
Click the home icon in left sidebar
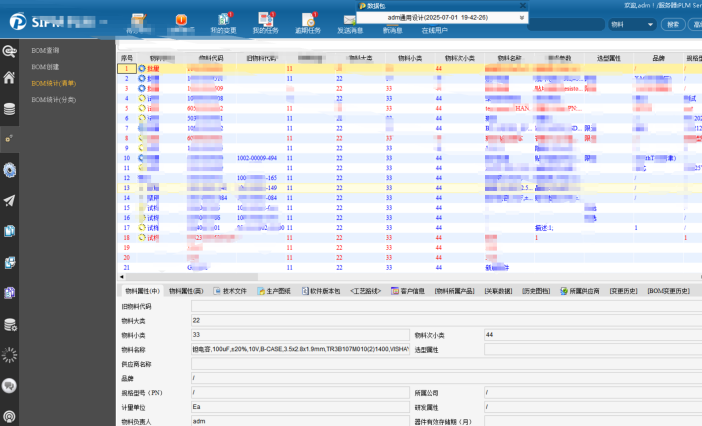tap(10, 77)
